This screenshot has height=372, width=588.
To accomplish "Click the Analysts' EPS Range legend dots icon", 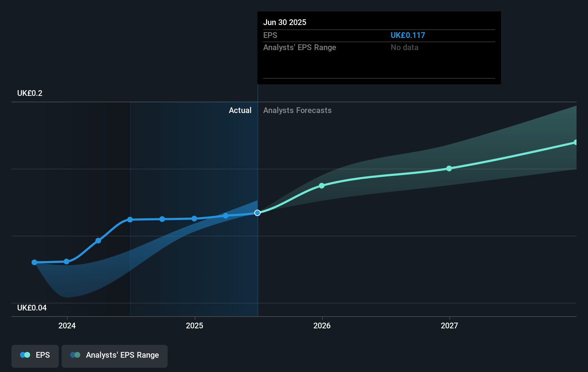I will pyautogui.click(x=75, y=355).
